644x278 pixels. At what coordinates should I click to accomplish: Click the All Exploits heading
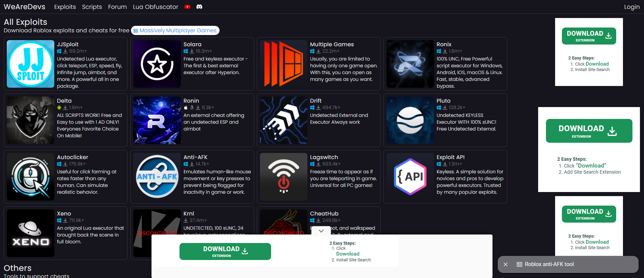(x=25, y=22)
